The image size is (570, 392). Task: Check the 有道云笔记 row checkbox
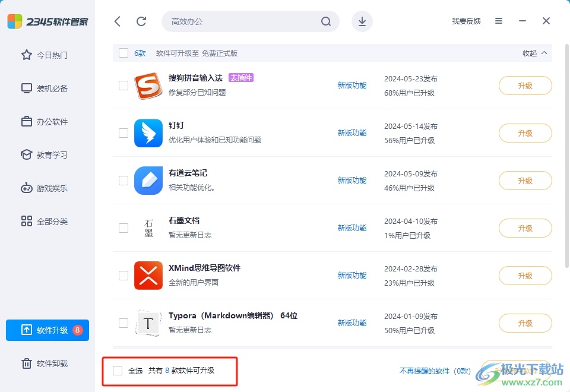click(123, 181)
